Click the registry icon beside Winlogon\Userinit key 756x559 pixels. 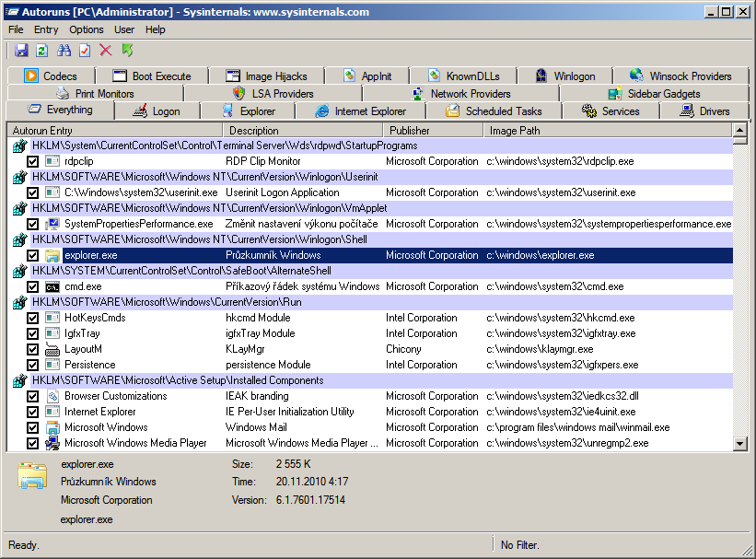pyautogui.click(x=19, y=178)
